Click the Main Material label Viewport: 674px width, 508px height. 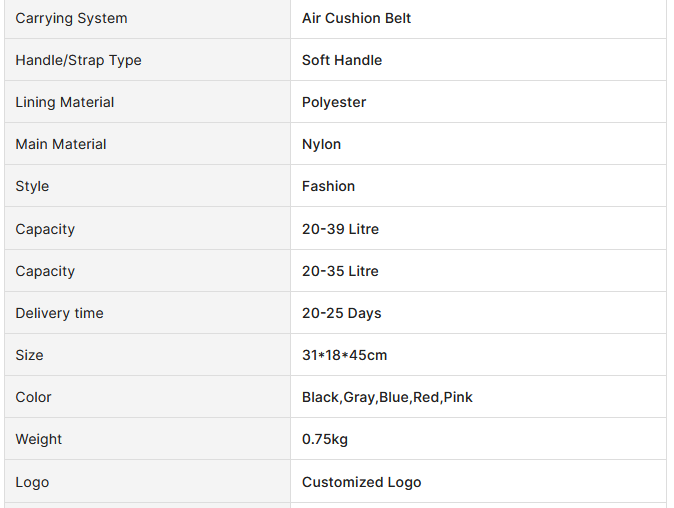pyautogui.click(x=61, y=144)
